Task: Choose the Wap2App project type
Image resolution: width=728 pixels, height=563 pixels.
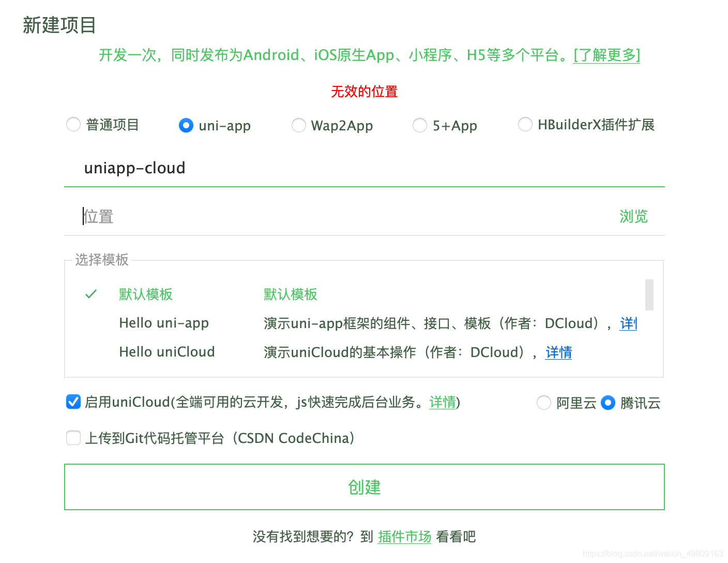Action: [299, 125]
